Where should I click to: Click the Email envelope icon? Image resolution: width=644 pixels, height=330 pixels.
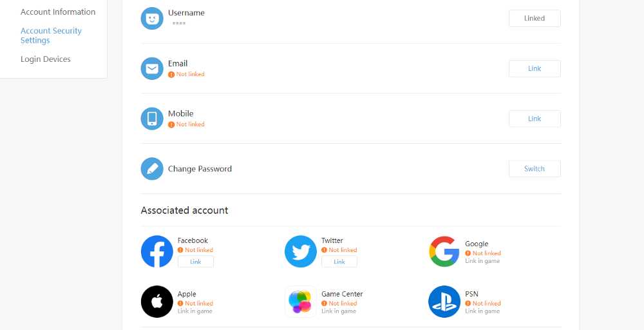coord(152,68)
